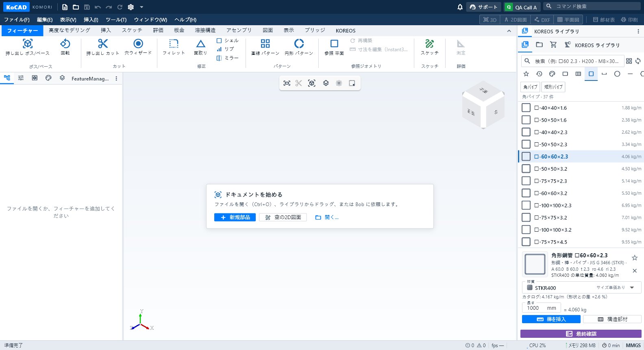Click the 新規部品 button
The image size is (644, 350).
tap(235, 217)
